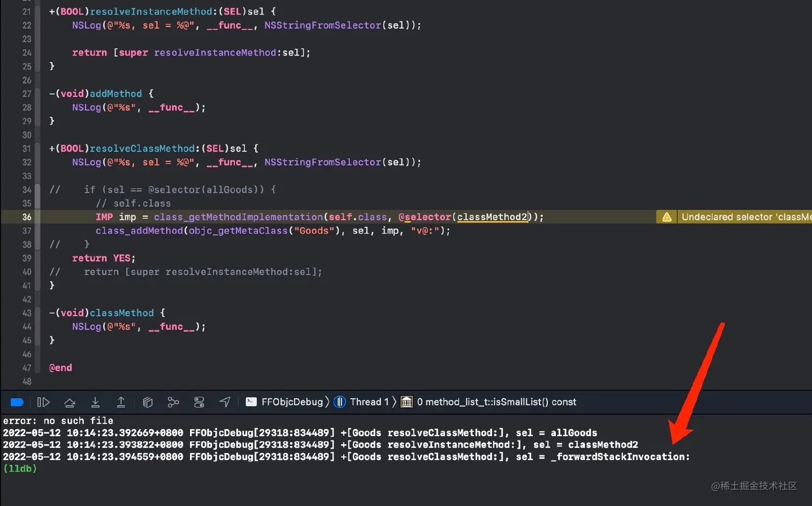
Task: Click classMethod method name on line 43
Action: click(x=122, y=313)
